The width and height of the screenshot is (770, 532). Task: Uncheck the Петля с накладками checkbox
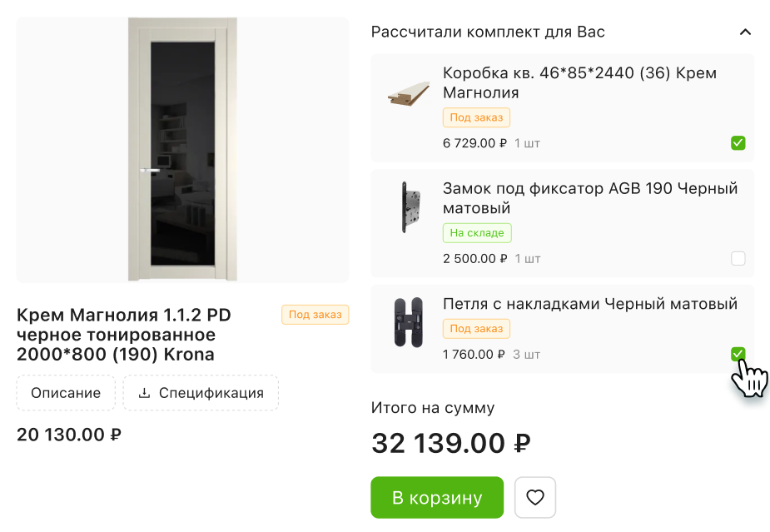pos(738,355)
